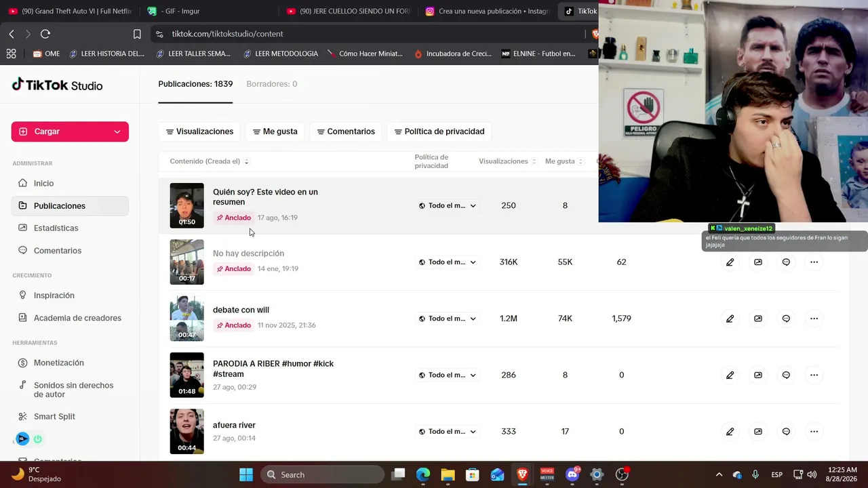Click the Windows taskbar Search box

pyautogui.click(x=322, y=474)
